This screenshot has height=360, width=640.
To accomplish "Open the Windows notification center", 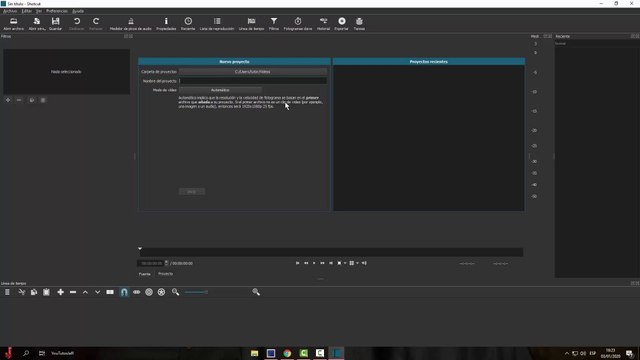I will tap(629, 353).
